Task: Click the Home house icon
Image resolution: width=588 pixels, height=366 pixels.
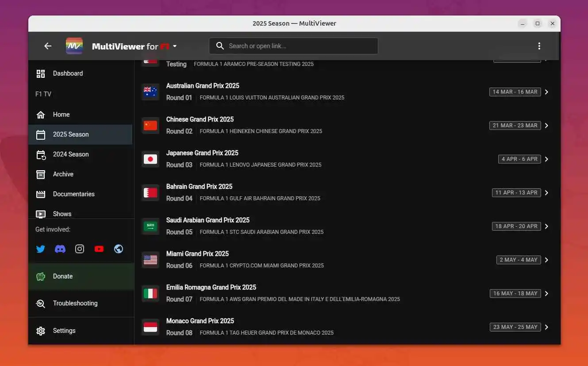Action: pos(41,115)
